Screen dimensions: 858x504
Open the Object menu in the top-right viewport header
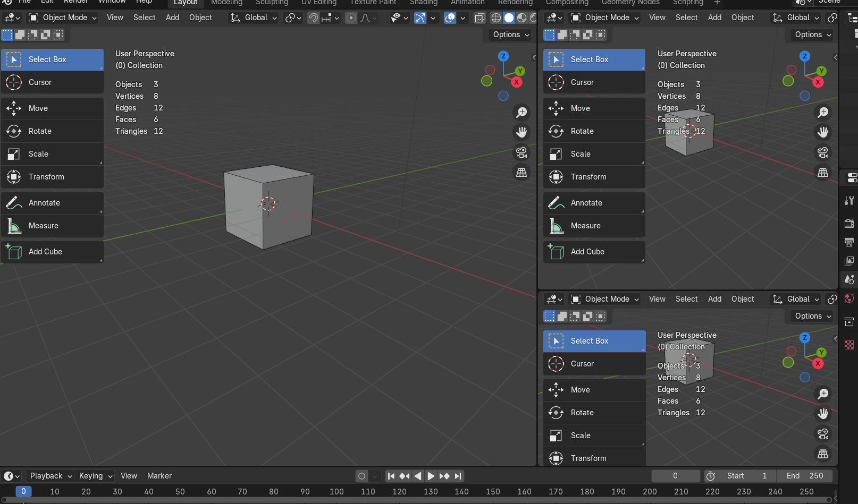pyautogui.click(x=743, y=18)
